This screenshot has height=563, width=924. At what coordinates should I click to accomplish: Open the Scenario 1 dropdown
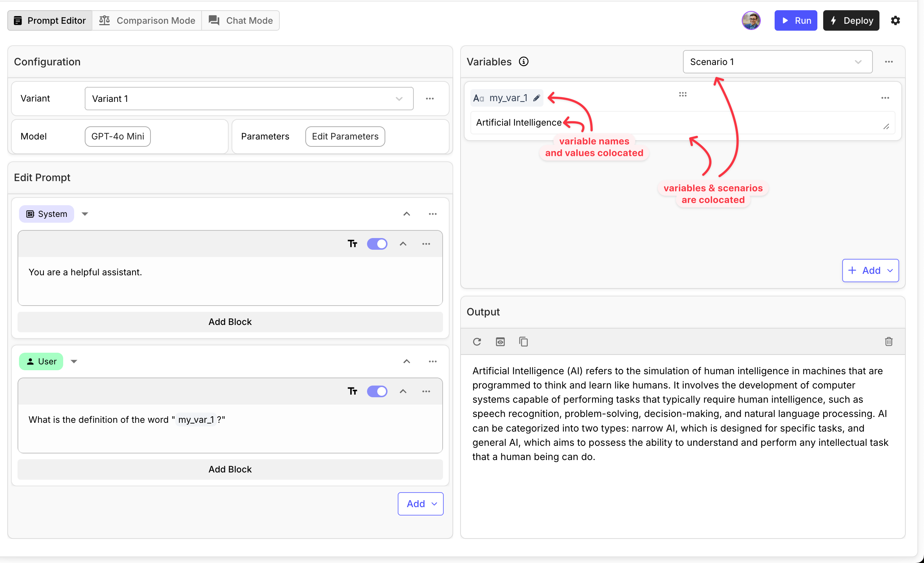[777, 62]
